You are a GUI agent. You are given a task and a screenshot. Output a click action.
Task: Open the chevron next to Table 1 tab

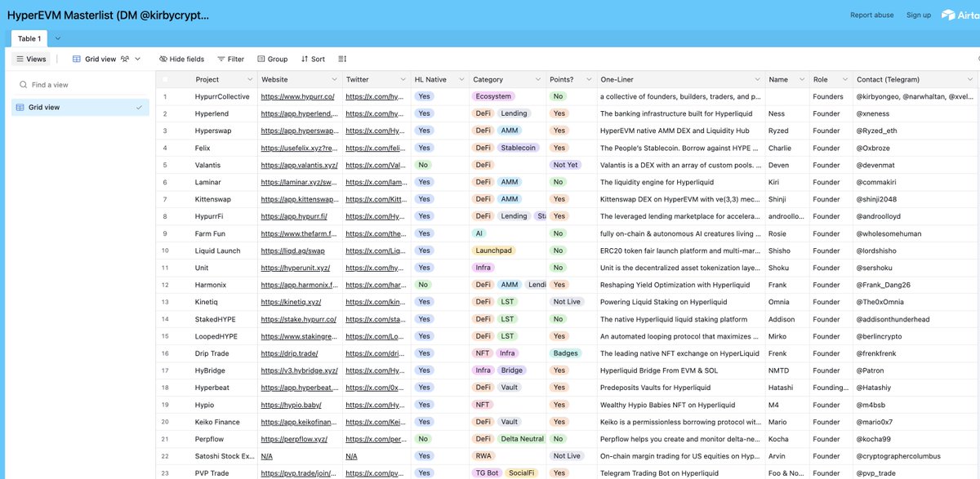[57, 38]
